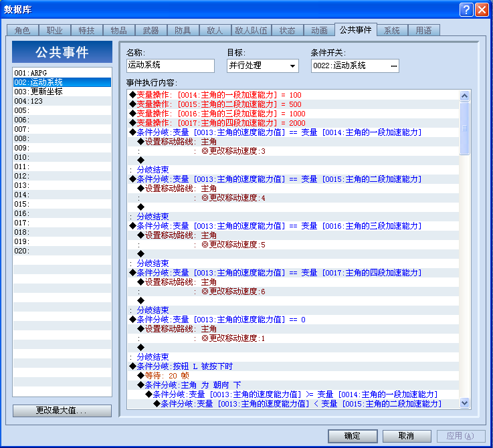Select empty common event 005
This screenshot has height=448, width=493.
[x=62, y=110]
